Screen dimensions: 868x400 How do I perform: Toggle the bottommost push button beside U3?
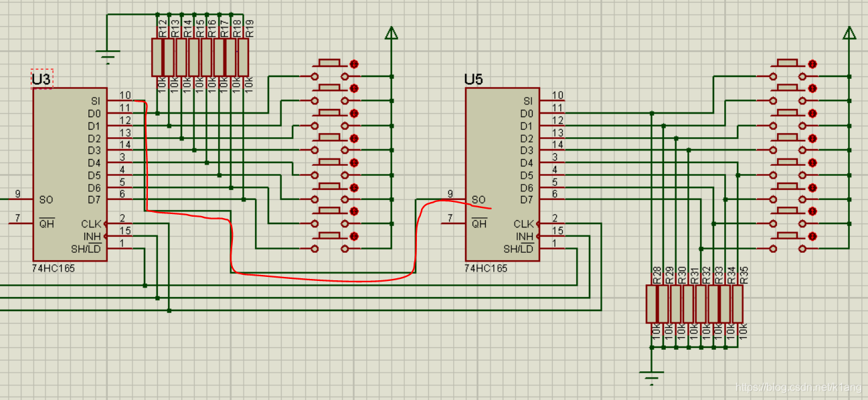[x=329, y=241]
